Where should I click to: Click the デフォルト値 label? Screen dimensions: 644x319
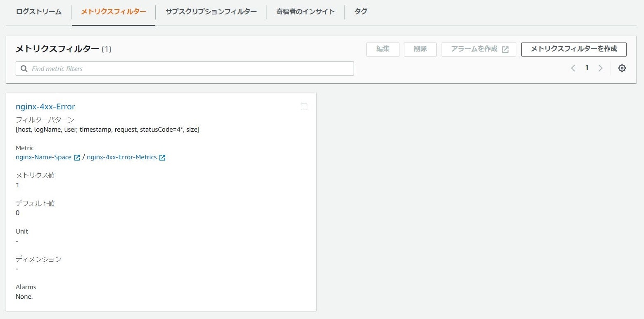[x=35, y=203]
